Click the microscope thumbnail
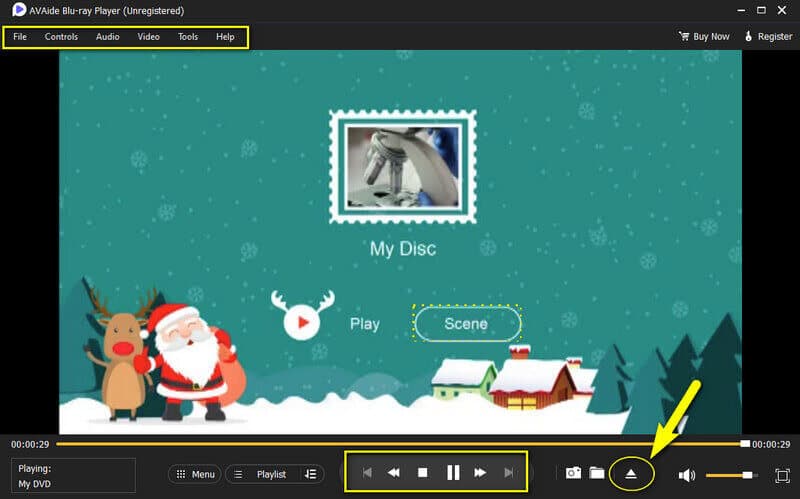Viewport: 800px width, 499px height. tap(403, 167)
